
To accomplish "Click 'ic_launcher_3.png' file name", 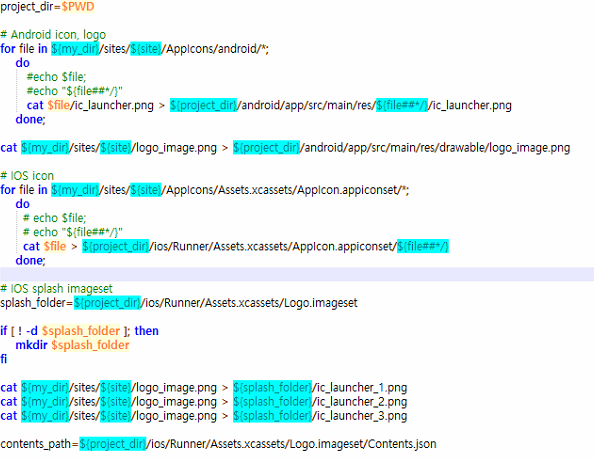I will 361,416.
